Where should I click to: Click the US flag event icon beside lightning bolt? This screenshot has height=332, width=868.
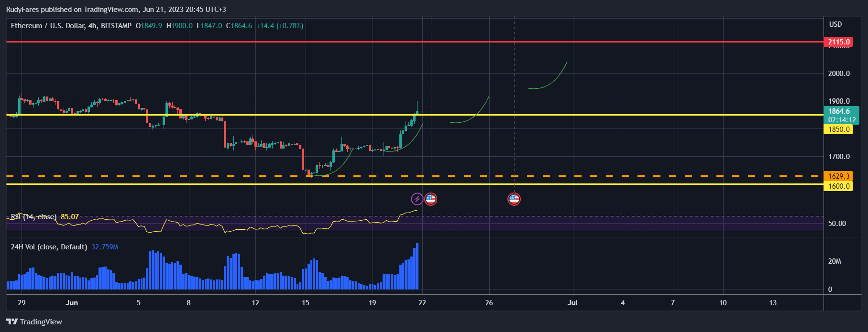pyautogui.click(x=430, y=199)
